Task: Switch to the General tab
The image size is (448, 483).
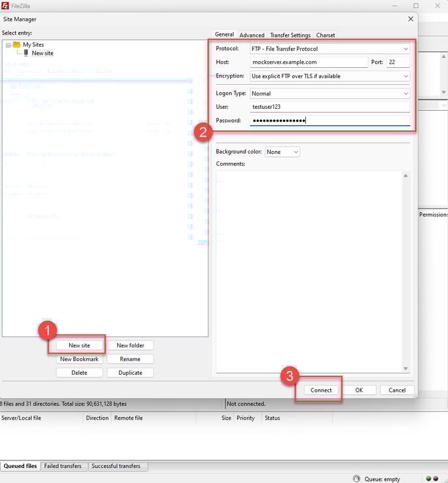Action: [x=224, y=35]
